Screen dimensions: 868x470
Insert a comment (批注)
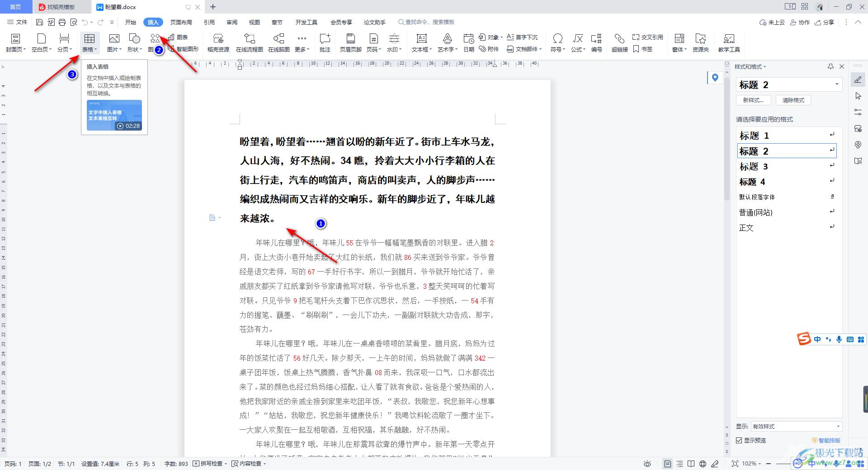pos(325,43)
